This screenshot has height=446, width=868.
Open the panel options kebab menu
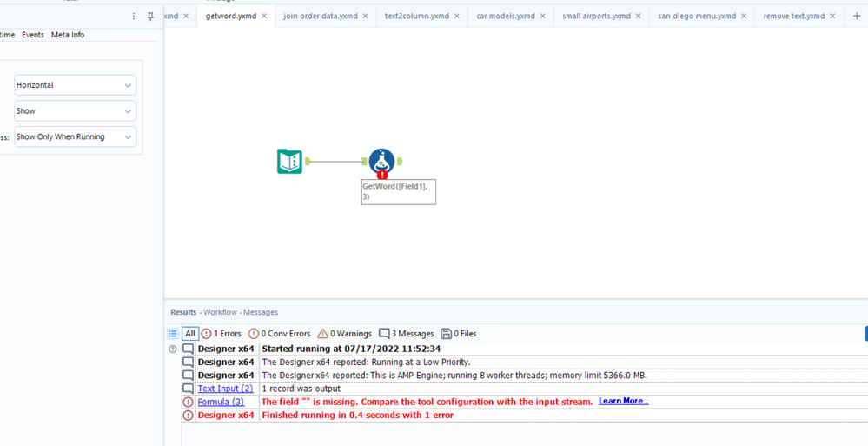pos(134,17)
